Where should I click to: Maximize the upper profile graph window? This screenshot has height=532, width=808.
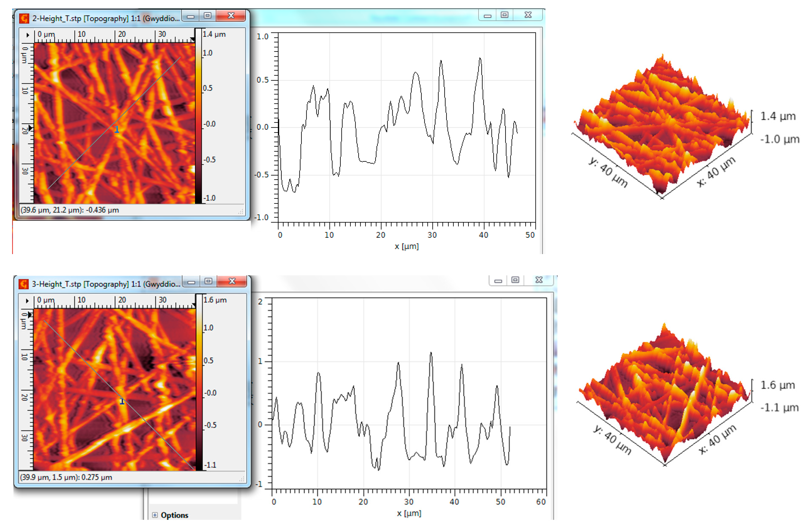click(x=505, y=15)
